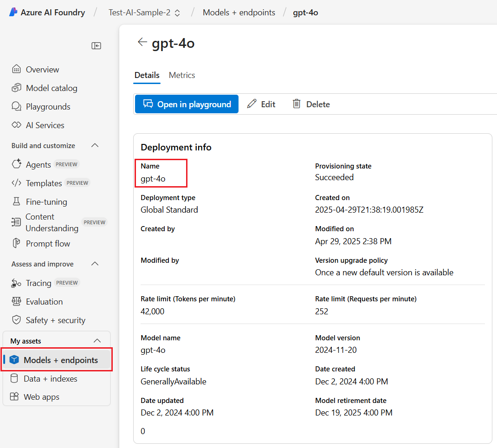Open Data + indexes page

point(51,378)
